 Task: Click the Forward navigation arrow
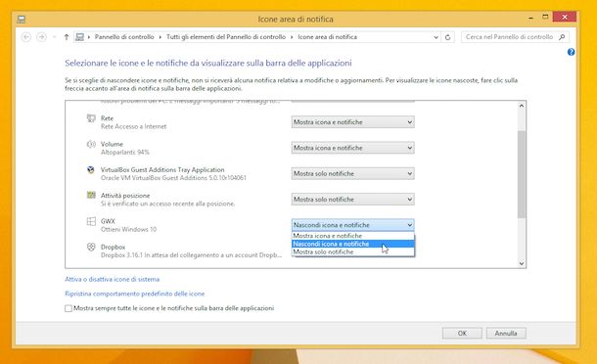(x=41, y=37)
